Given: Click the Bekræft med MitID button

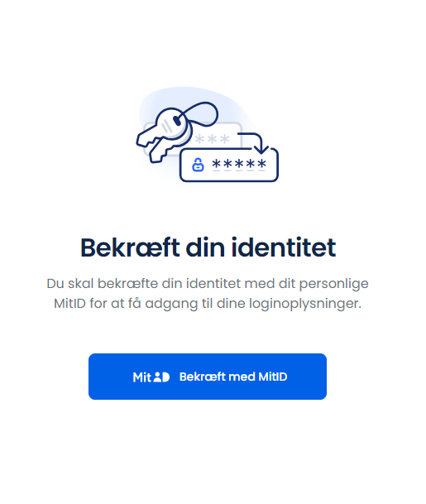Looking at the screenshot, I should pyautogui.click(x=208, y=377).
